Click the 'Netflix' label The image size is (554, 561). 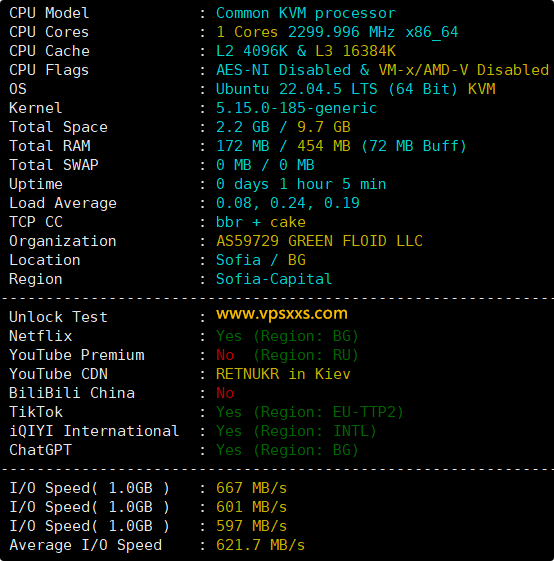point(40,336)
